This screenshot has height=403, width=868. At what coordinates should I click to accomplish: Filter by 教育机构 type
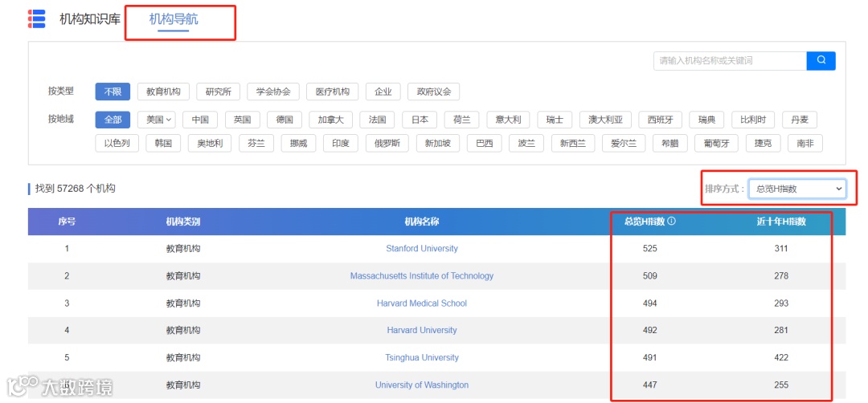coord(163,92)
